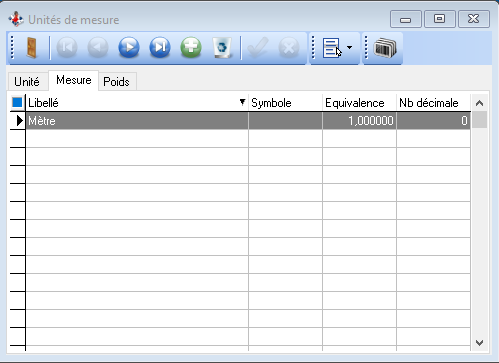
Task: Validate changes with checkmark icon
Action: click(x=258, y=48)
